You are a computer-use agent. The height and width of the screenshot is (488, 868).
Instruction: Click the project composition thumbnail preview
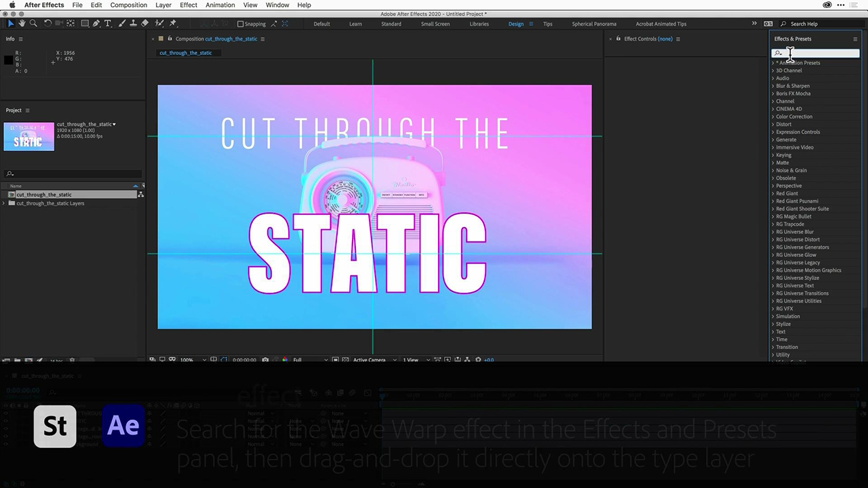[28, 136]
